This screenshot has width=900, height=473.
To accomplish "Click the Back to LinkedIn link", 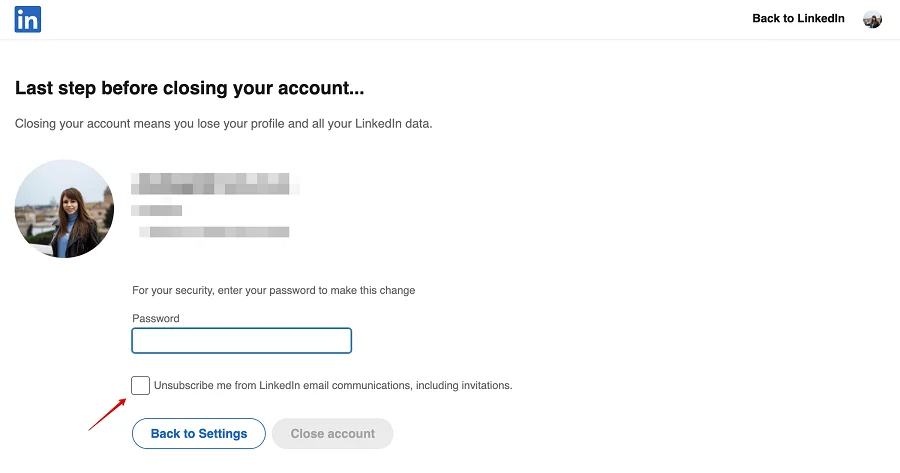I will (x=798, y=19).
